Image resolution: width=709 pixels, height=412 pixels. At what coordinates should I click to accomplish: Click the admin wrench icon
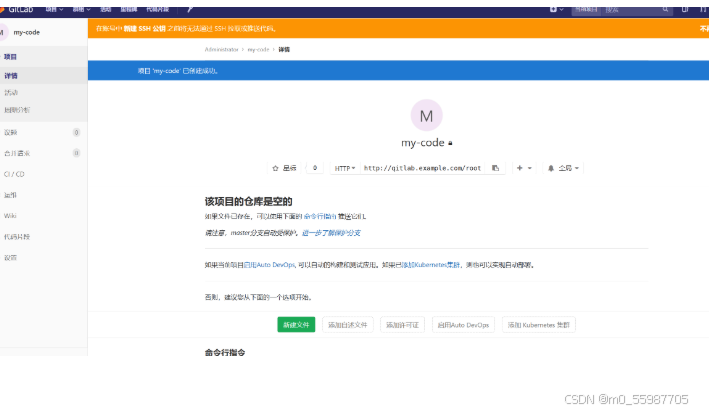190,9
